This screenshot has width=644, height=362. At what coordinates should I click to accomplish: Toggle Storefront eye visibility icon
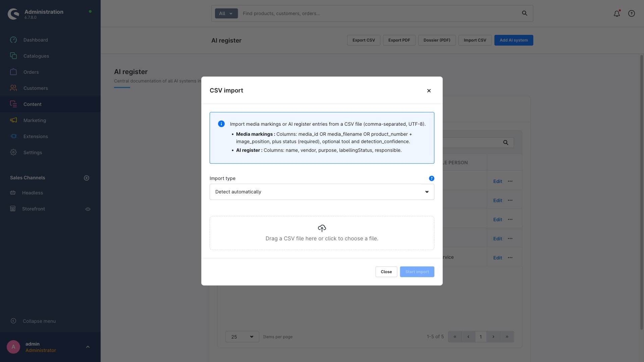click(x=88, y=209)
